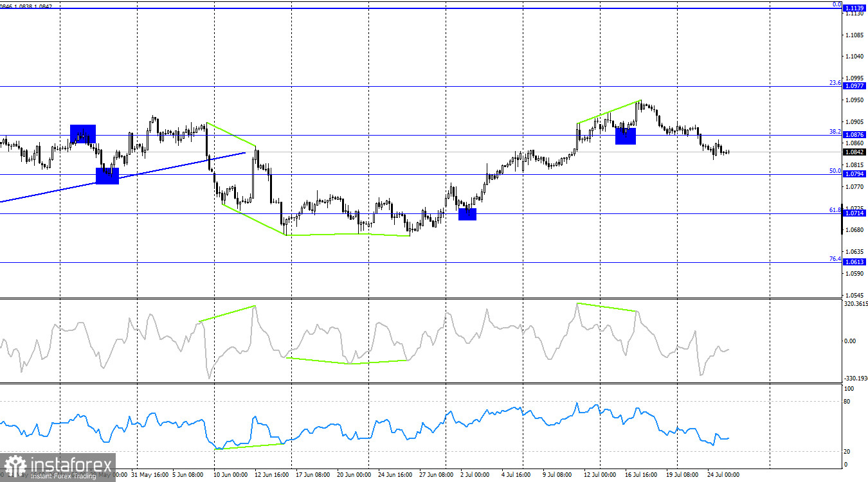868x482 pixels.
Task: Click the 1.1085 price scale value
Action: coord(855,35)
